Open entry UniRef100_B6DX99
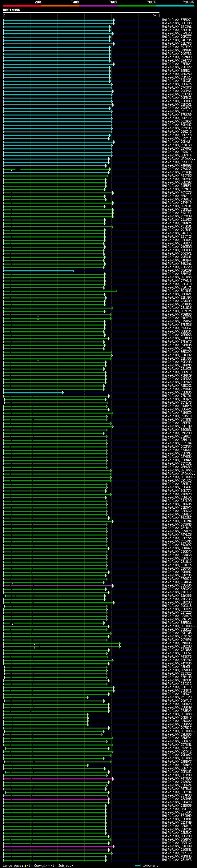197x868 pixels. [x=177, y=352]
